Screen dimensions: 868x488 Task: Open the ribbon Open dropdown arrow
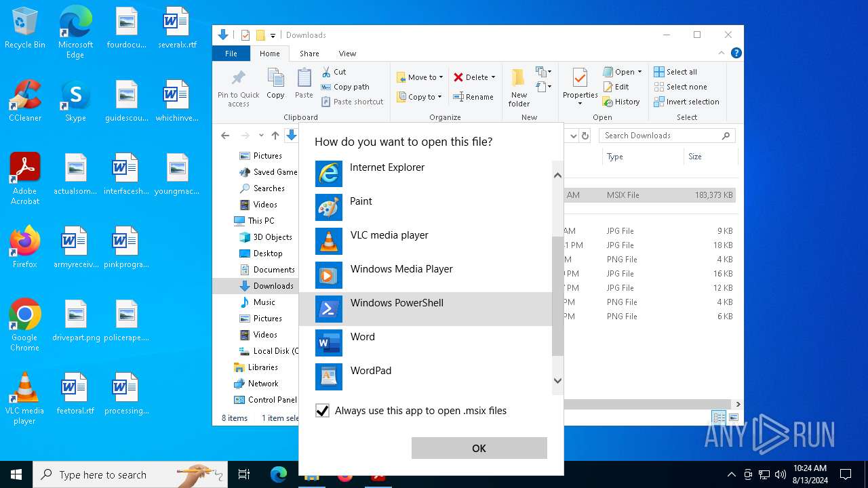pos(639,72)
